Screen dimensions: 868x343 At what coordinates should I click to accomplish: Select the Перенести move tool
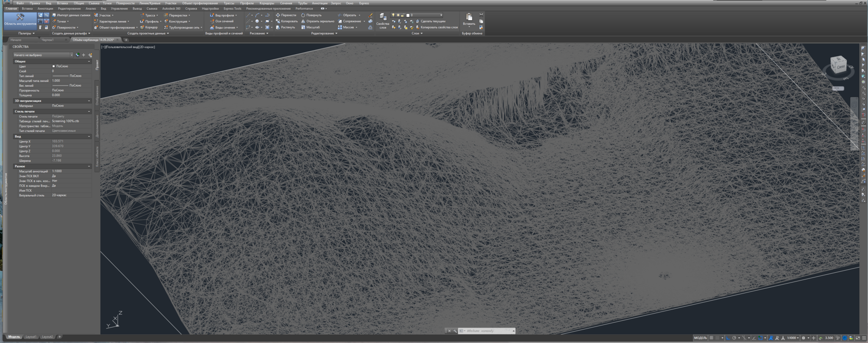point(285,15)
